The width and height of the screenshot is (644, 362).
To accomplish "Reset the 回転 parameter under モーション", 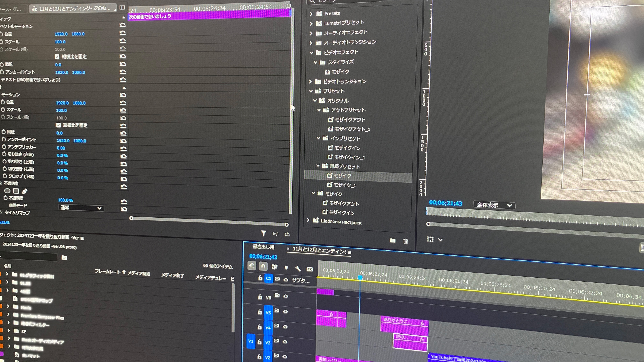I will coord(123,133).
